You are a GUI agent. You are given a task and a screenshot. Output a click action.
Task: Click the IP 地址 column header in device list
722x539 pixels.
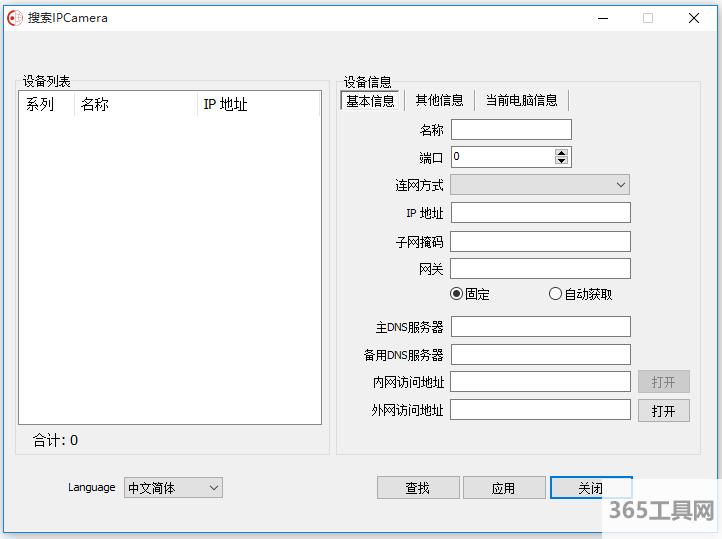click(258, 105)
